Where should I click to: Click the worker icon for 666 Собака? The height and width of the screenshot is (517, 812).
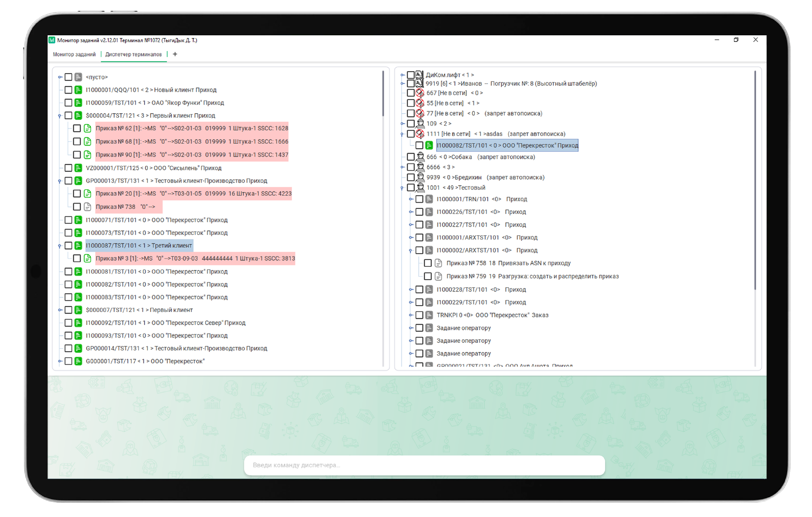420,157
